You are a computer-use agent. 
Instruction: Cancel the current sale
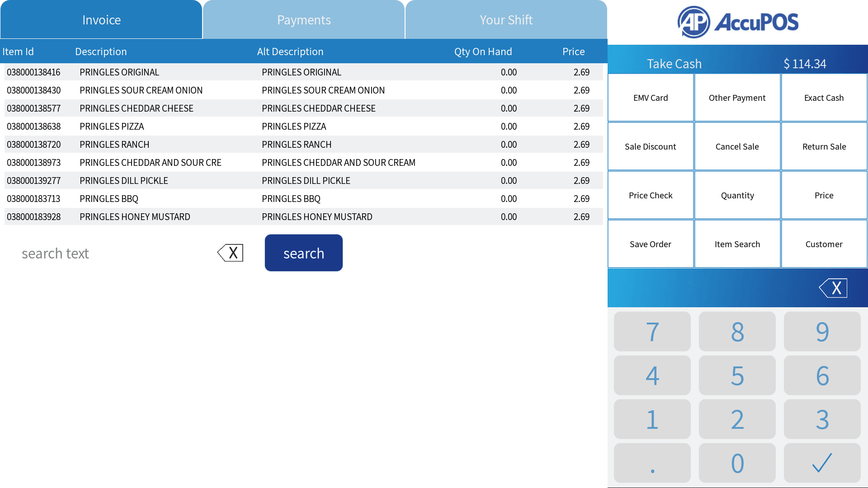click(737, 146)
